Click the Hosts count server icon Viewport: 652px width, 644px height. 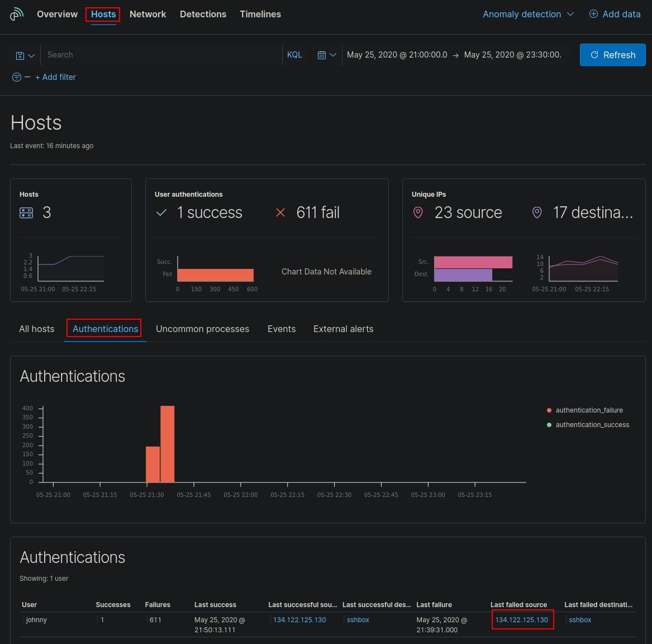coord(26,212)
